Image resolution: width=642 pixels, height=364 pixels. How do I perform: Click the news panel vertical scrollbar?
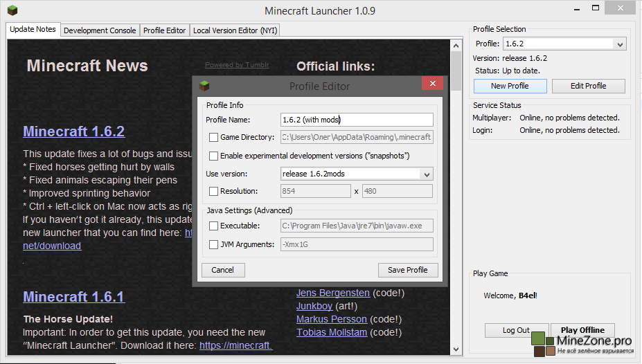[456, 208]
